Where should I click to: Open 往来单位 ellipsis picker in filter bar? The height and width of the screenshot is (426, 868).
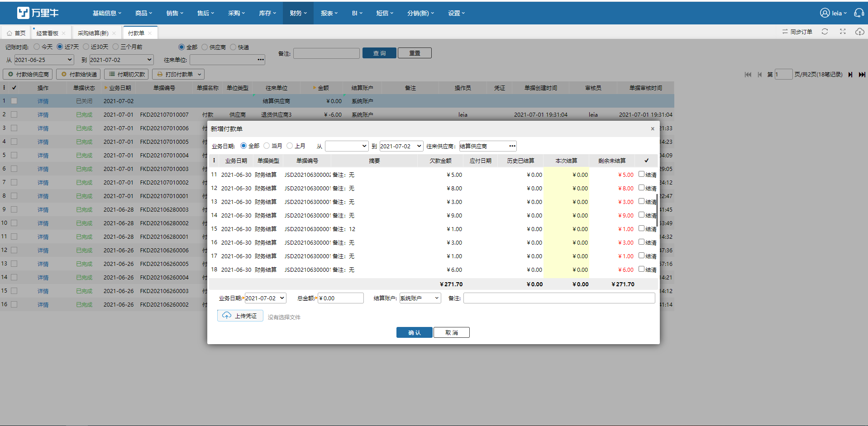[x=261, y=60]
